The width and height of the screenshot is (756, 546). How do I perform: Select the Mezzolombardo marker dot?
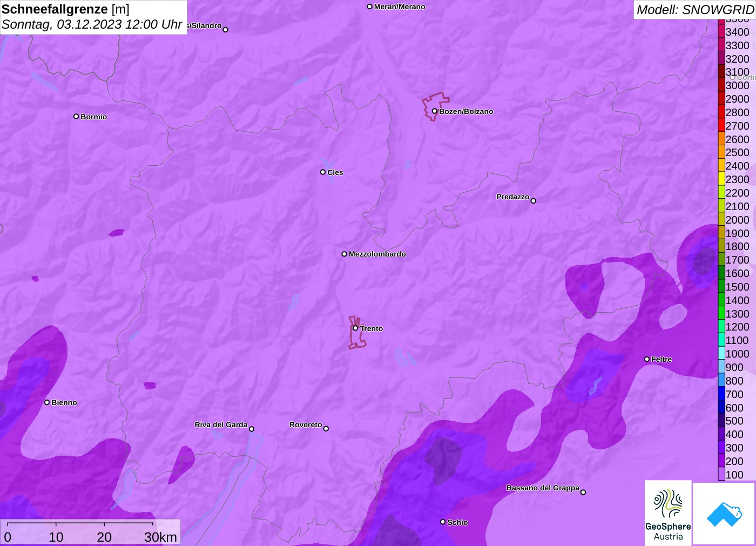click(344, 254)
